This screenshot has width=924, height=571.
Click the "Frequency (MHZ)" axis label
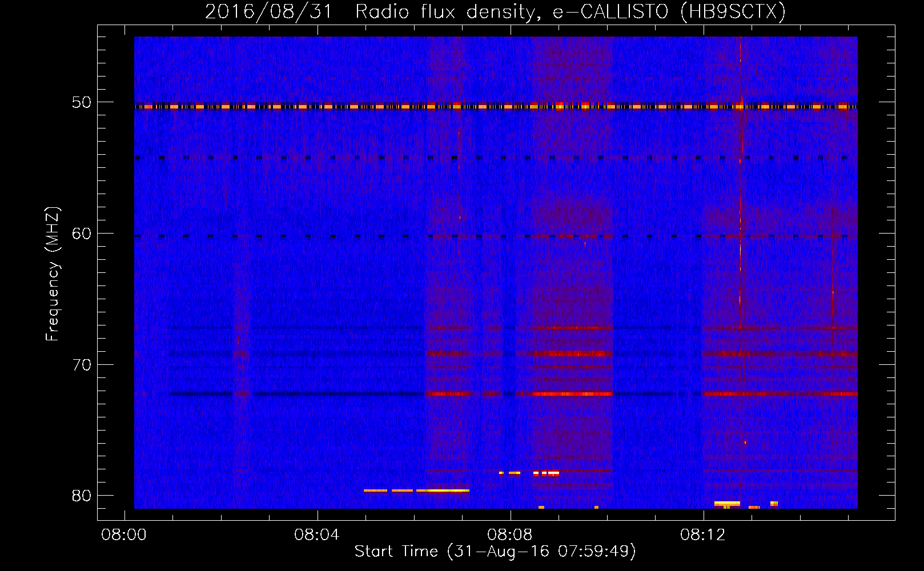[x=52, y=274]
